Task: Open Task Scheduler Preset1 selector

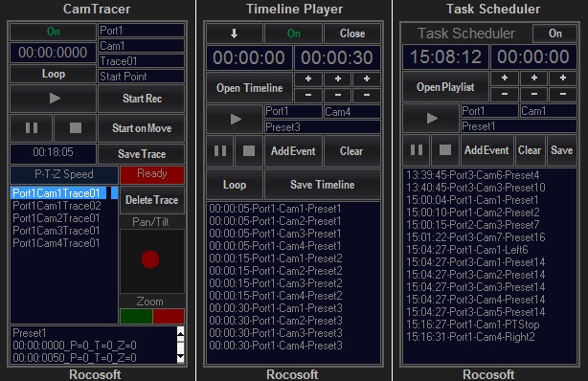Action: tap(519, 126)
